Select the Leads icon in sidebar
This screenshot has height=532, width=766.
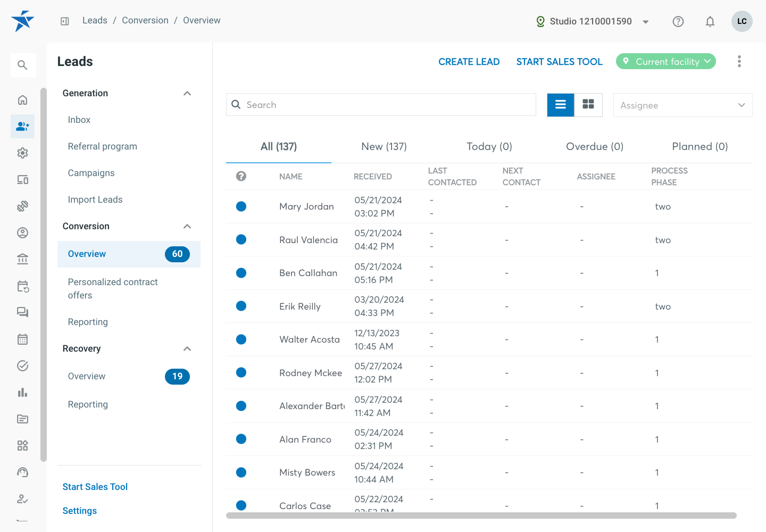pos(22,127)
